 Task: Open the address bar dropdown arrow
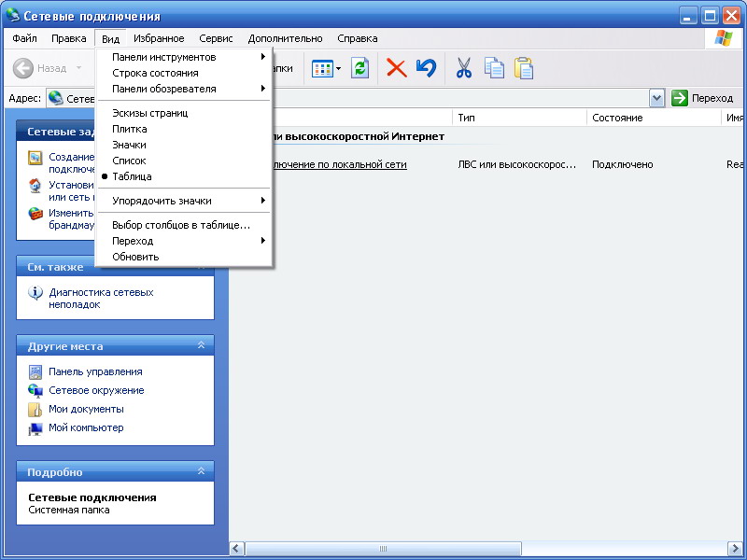(x=656, y=98)
